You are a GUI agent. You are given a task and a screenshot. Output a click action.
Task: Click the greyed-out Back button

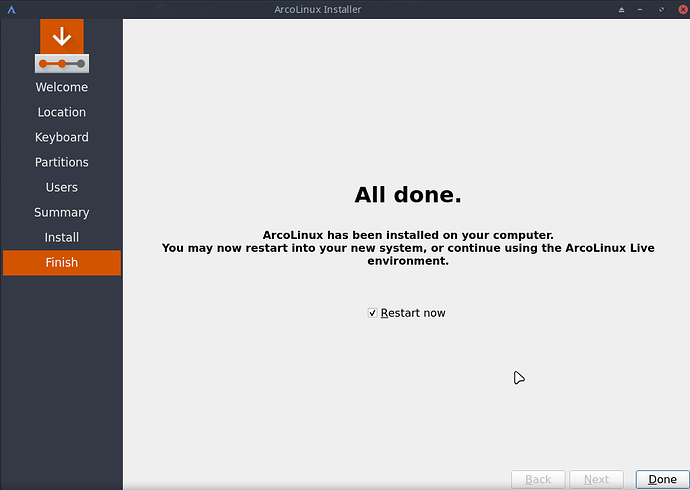click(x=538, y=479)
